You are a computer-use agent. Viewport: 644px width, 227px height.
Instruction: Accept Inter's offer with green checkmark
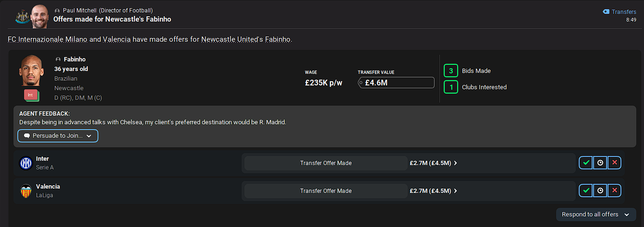[x=585, y=163]
